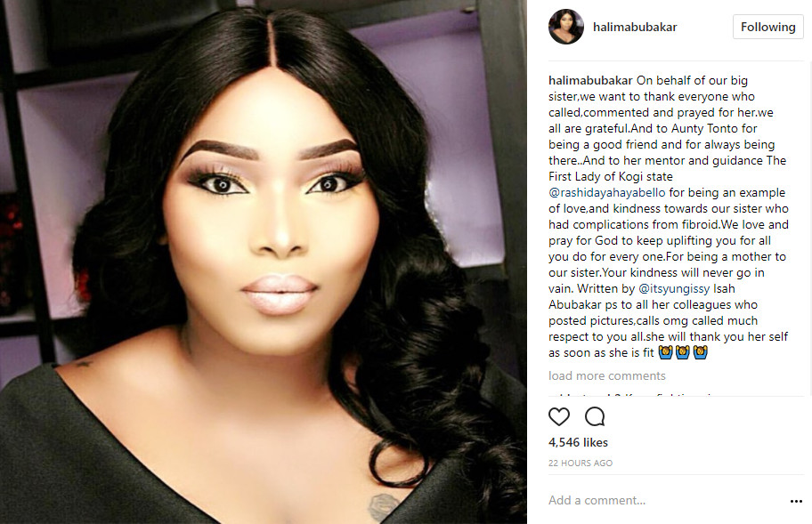Like the post with the heart icon

(x=559, y=416)
